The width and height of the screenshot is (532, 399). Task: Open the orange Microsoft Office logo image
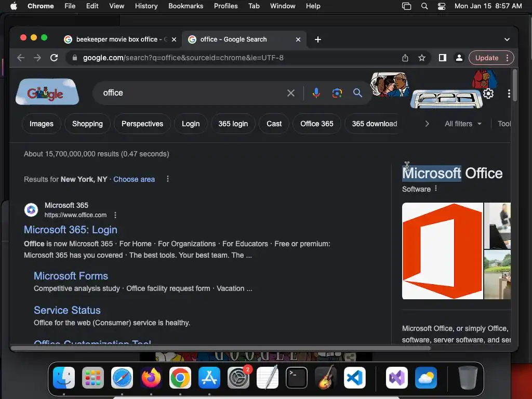click(443, 251)
